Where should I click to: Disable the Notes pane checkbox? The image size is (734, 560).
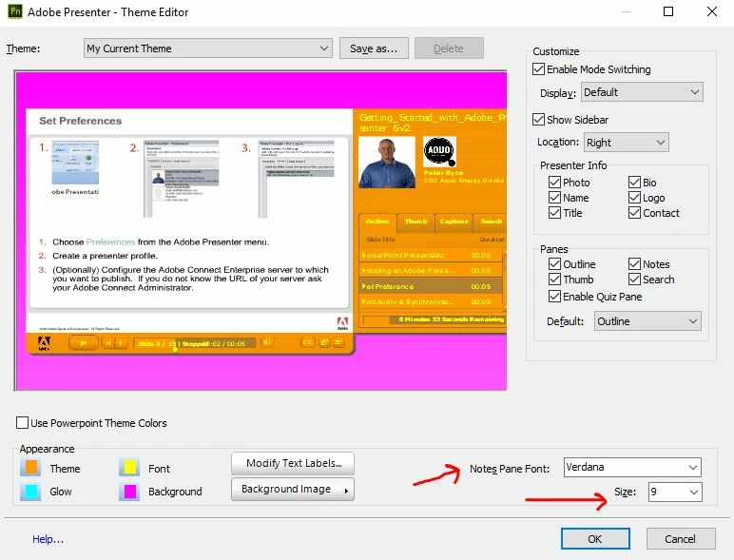coord(634,263)
